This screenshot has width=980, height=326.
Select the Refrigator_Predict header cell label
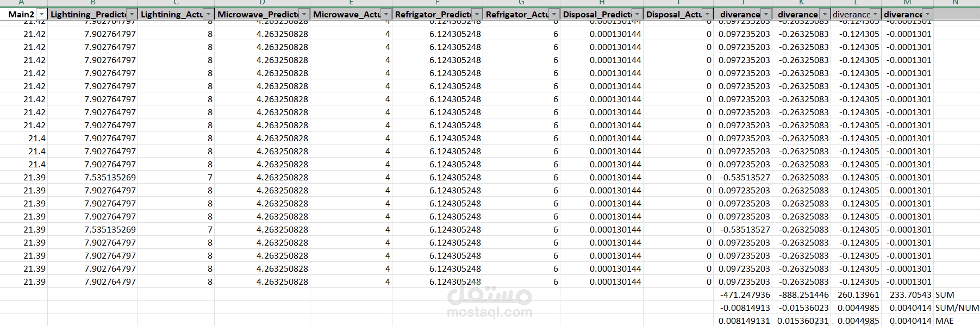(x=433, y=15)
